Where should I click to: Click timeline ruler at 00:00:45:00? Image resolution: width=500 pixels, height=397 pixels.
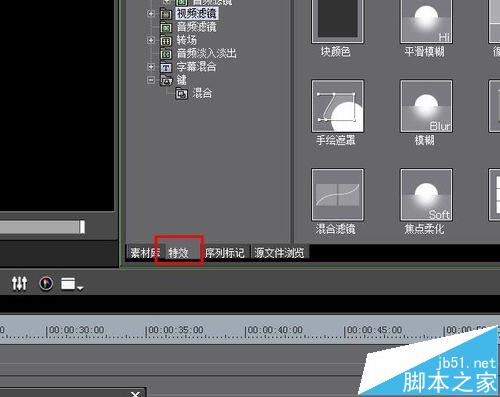coord(374,330)
